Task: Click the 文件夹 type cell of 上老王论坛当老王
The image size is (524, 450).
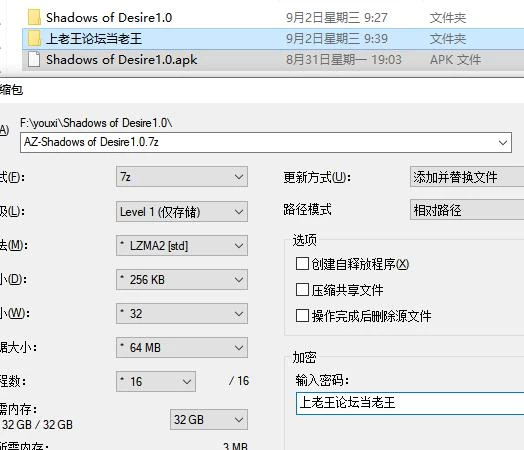Action: pyautogui.click(x=448, y=39)
